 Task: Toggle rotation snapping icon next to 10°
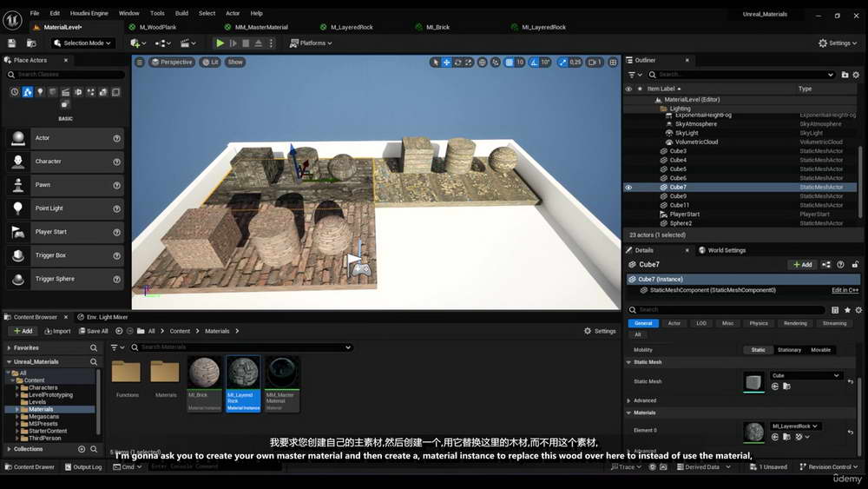[x=534, y=63]
